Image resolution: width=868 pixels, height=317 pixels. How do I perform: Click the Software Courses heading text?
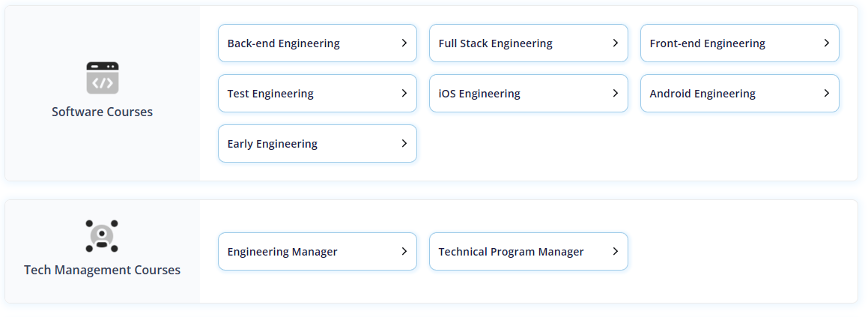click(103, 112)
